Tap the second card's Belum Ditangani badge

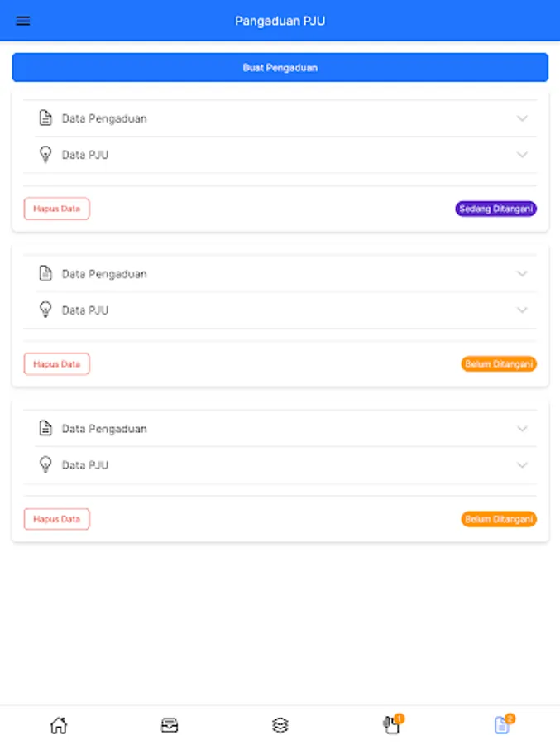point(499,364)
